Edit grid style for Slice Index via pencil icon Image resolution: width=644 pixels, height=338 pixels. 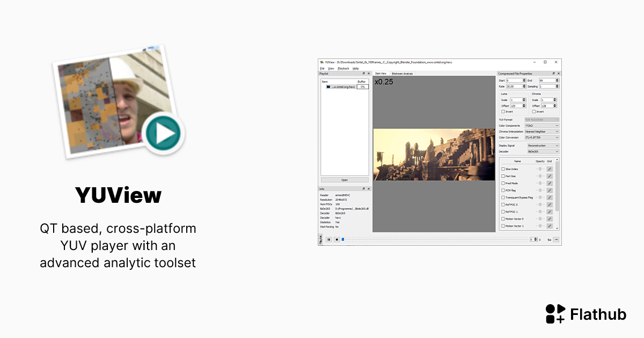point(549,169)
